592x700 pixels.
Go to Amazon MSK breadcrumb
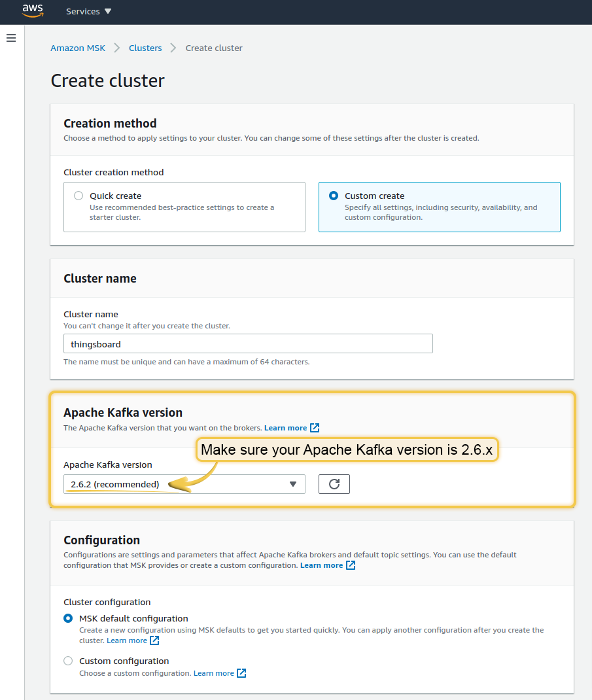pyautogui.click(x=78, y=48)
